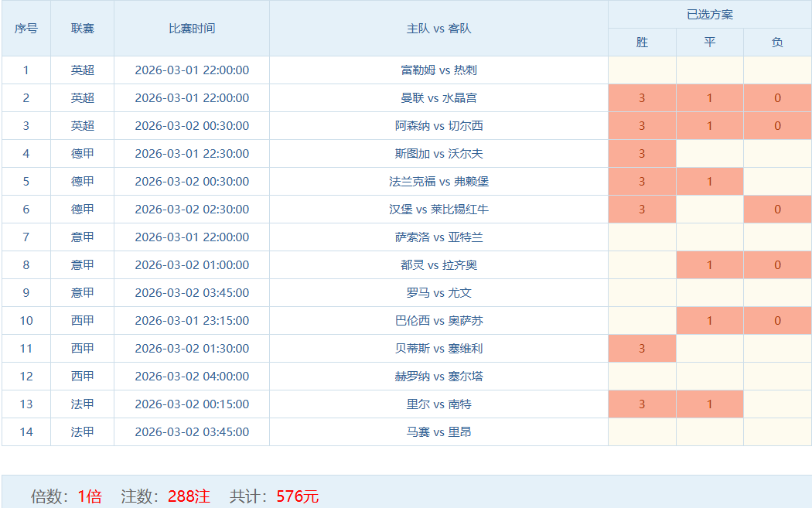Image resolution: width=812 pixels, height=508 pixels.
Task: Toggle draw (1) for 阿森纳 vs 切尔西
Action: 710,126
